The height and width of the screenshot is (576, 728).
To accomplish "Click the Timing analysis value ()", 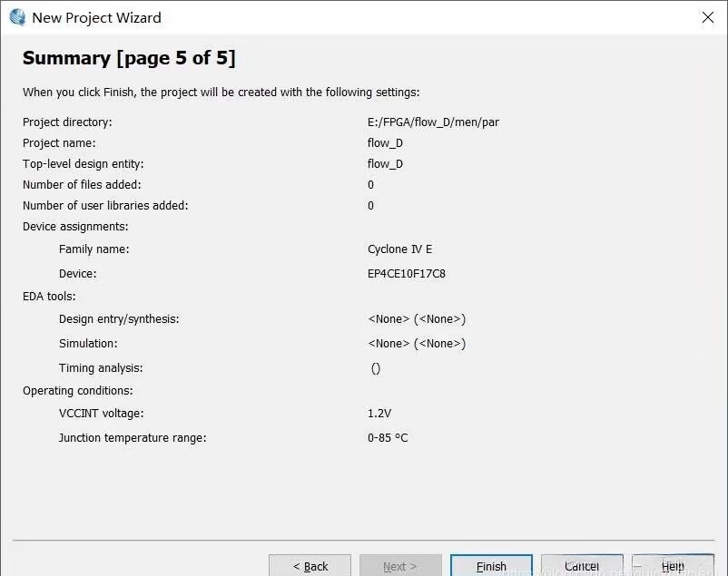I will coord(376,368).
